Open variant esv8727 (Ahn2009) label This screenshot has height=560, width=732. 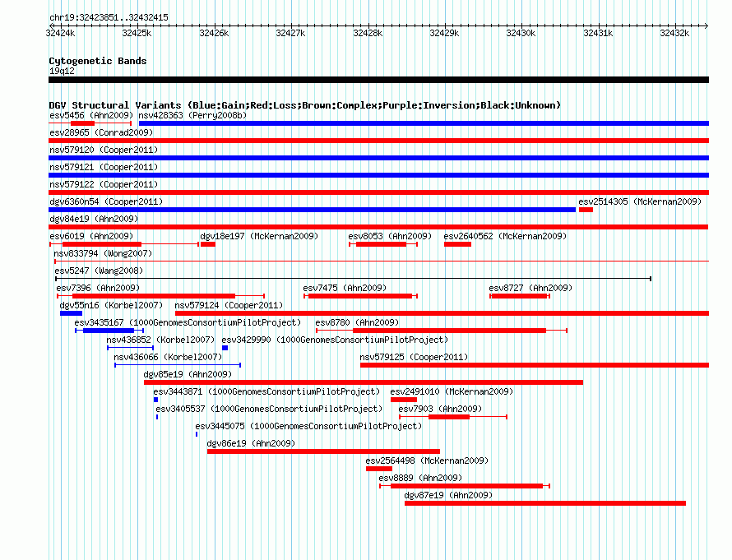click(530, 288)
